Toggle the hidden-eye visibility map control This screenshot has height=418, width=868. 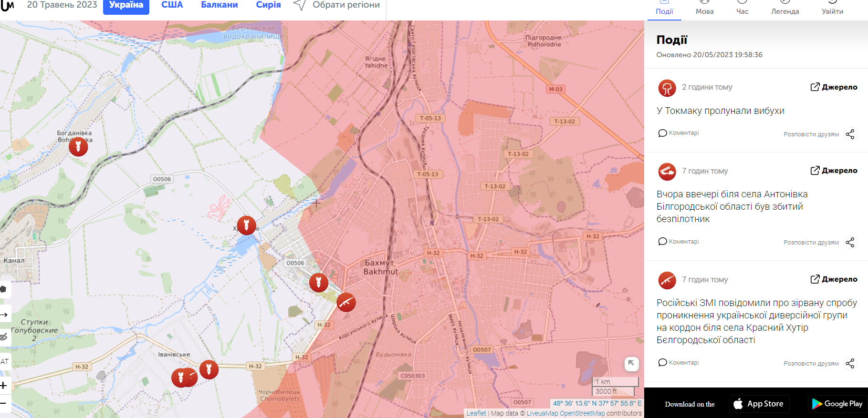point(4,337)
